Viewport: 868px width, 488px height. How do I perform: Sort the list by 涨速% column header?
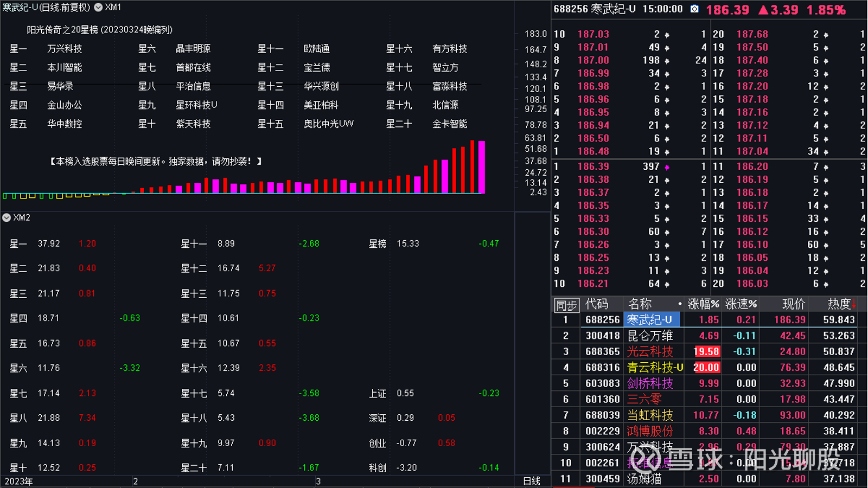(741, 304)
